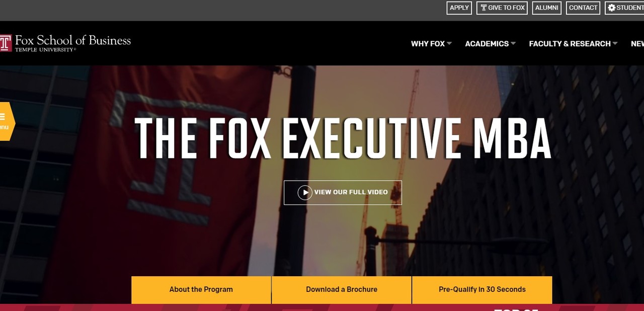Click View Our Full Video

pyautogui.click(x=343, y=193)
